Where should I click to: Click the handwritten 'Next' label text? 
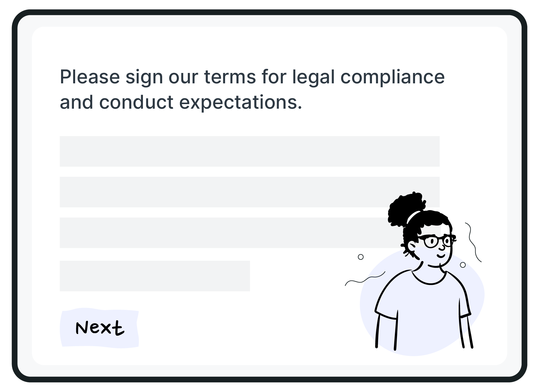100,328
